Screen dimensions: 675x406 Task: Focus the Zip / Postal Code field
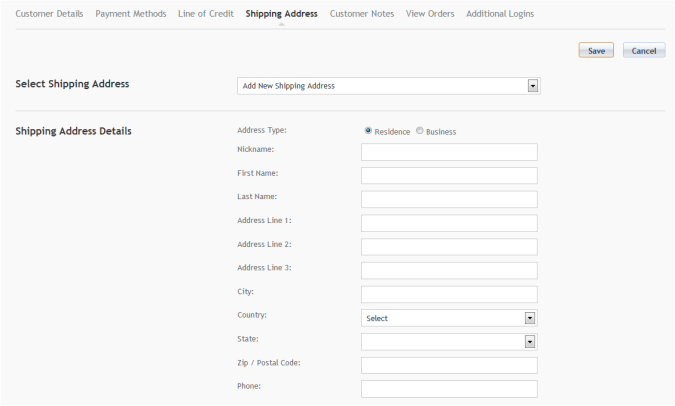tap(449, 366)
